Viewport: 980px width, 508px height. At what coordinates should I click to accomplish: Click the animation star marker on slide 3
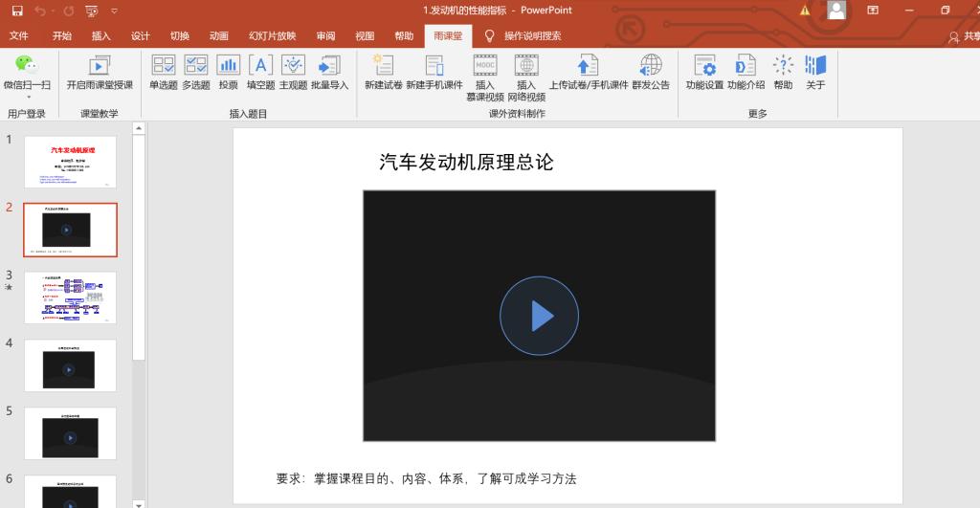pyautogui.click(x=9, y=287)
